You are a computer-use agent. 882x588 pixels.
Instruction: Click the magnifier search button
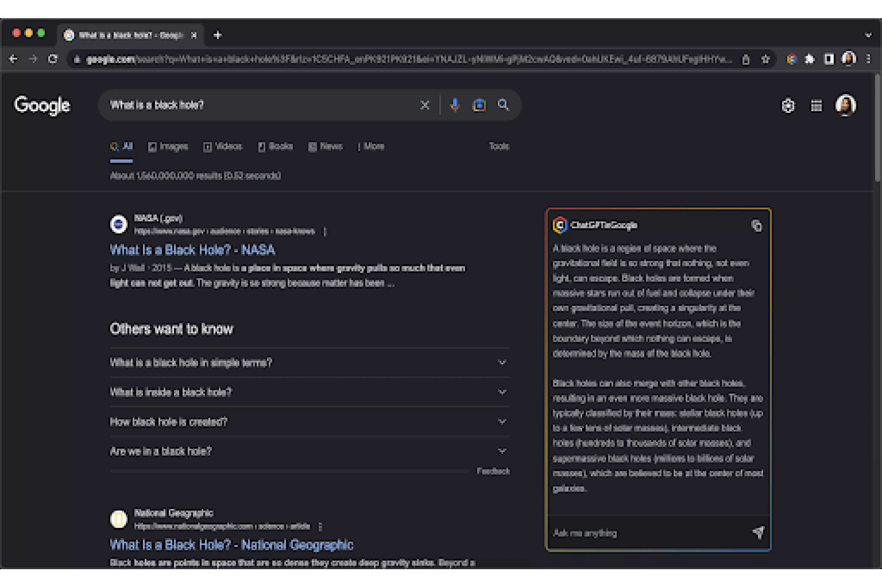[x=503, y=105]
